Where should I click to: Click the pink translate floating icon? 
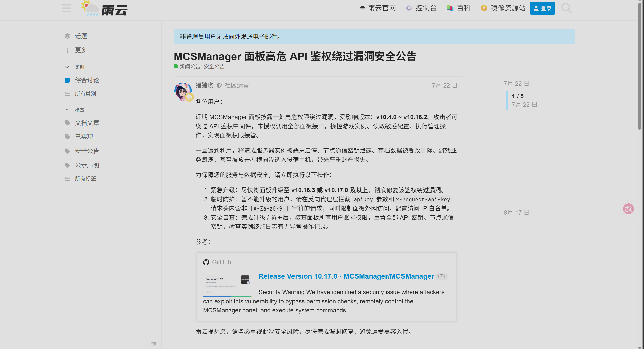pyautogui.click(x=628, y=209)
